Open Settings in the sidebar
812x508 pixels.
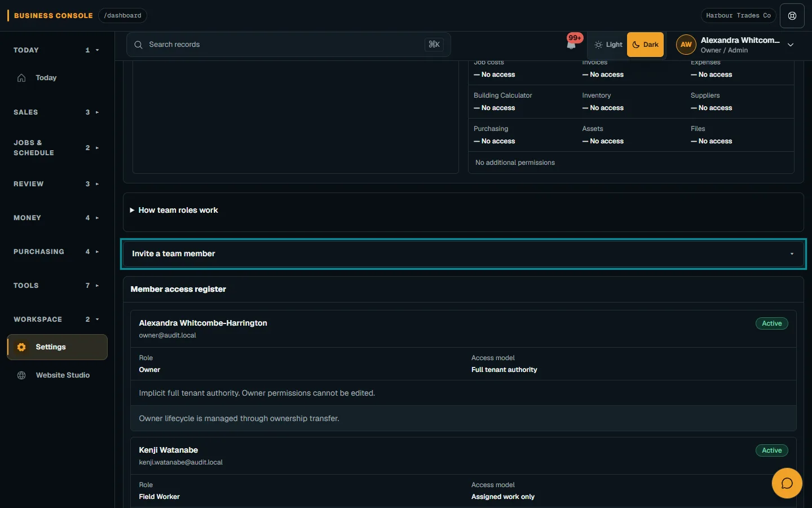(57, 347)
